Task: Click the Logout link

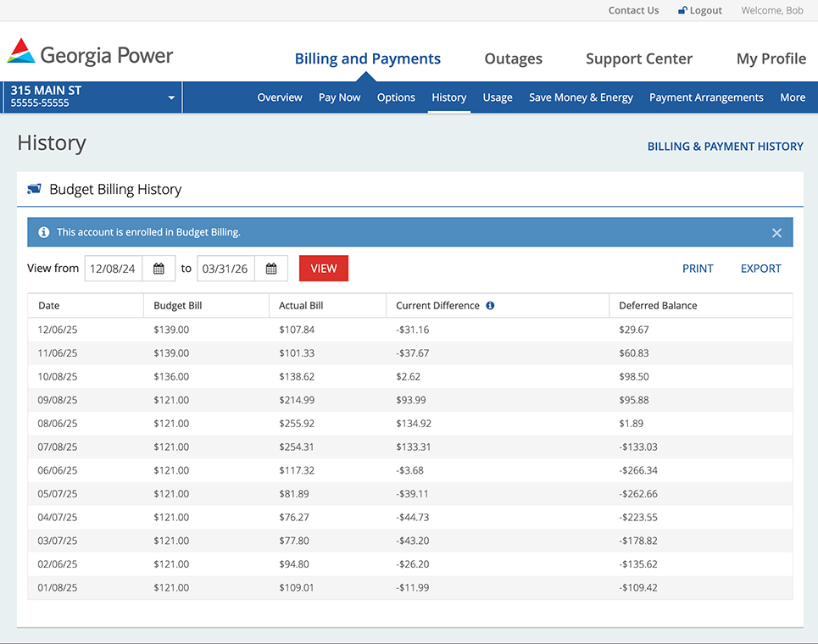Action: point(699,10)
